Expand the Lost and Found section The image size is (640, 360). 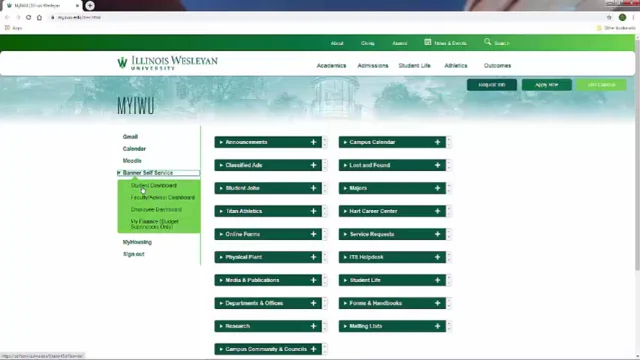click(x=392, y=165)
